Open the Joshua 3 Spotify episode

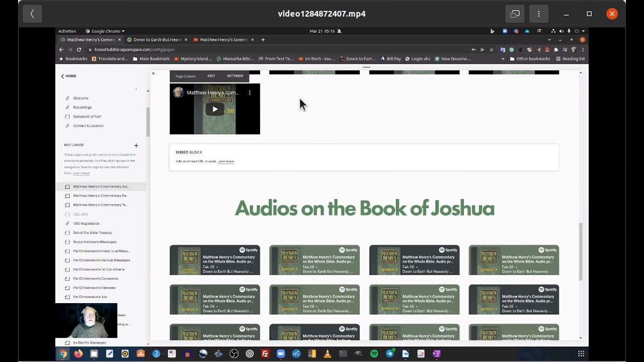514,260
